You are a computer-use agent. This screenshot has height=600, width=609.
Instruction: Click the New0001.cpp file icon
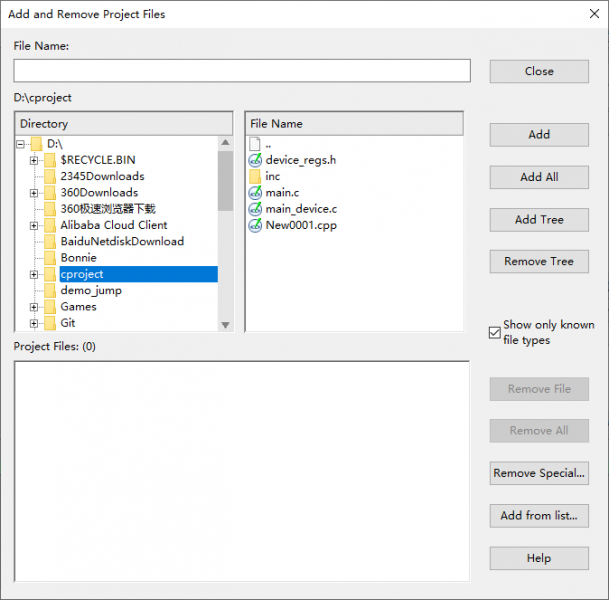coord(255,225)
